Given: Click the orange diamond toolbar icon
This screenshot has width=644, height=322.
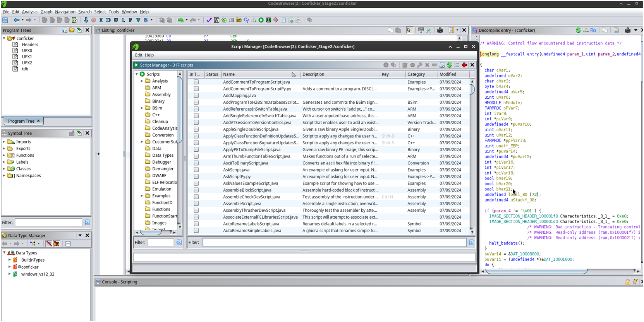Looking at the screenshot, I should click(x=276, y=20).
